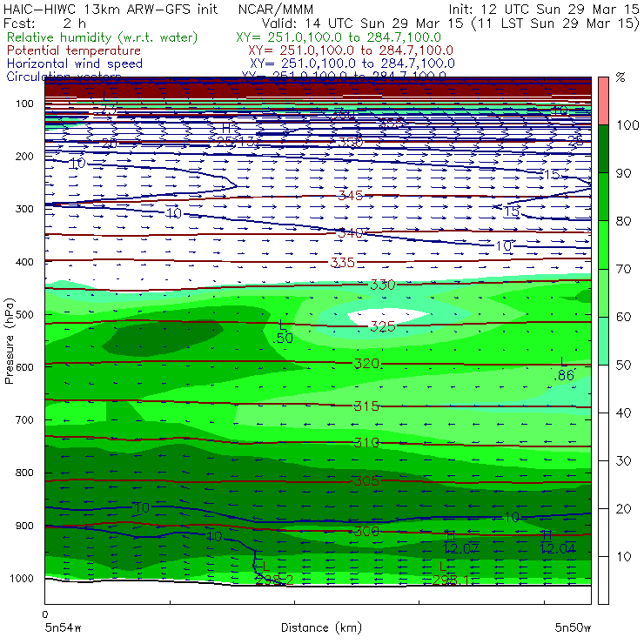Viewport: 644px width, 644px height.
Task: Click the '800' pressure axis tick label
Action: click(24, 473)
